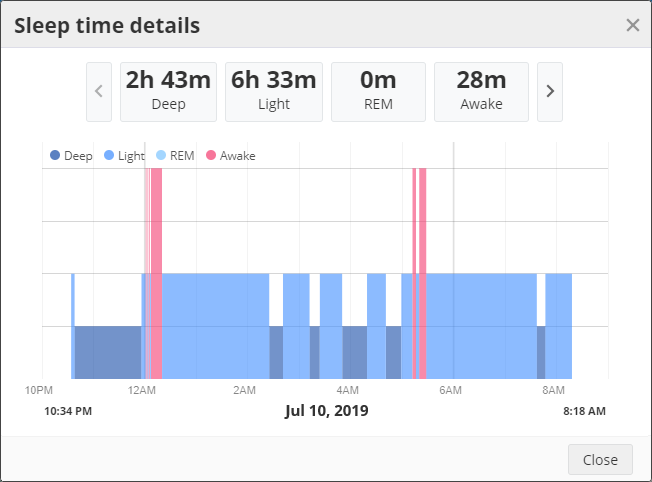This screenshot has width=652, height=482.
Task: Click the 12AM axis label
Action: click(x=142, y=391)
